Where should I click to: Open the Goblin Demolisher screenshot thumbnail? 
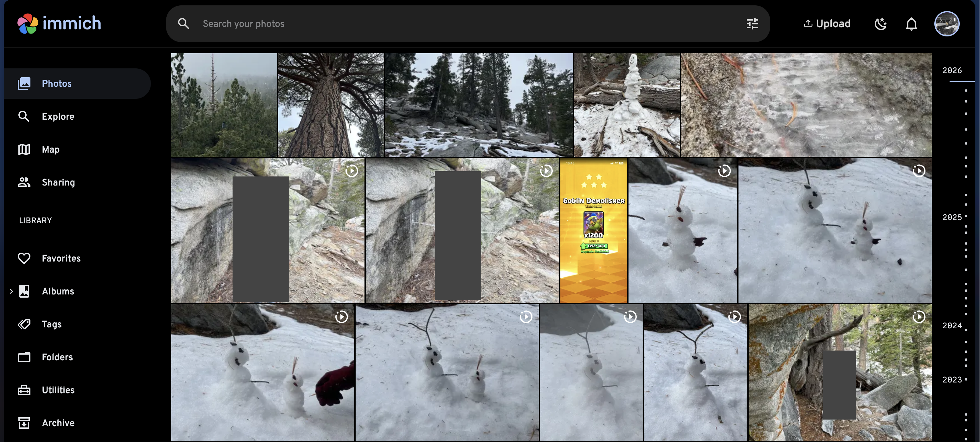(593, 230)
